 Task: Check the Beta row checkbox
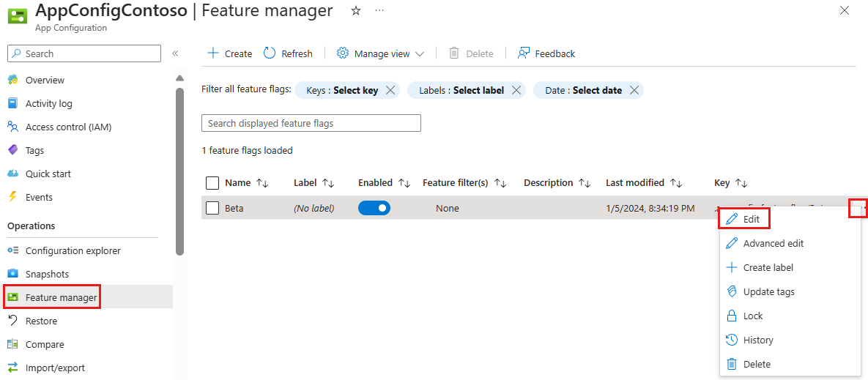click(212, 208)
